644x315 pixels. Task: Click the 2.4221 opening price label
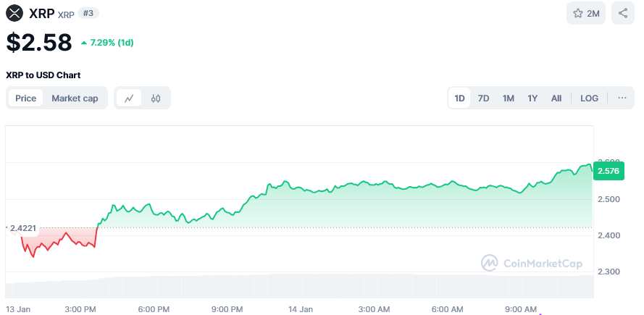pos(22,228)
